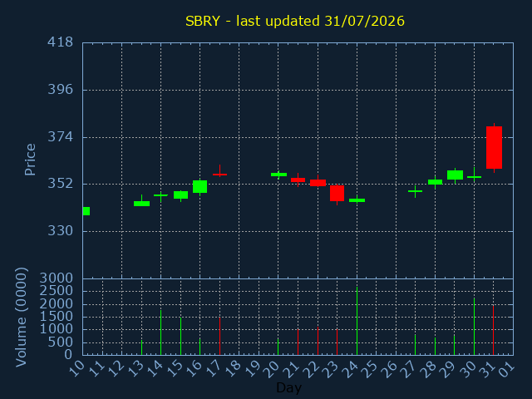This screenshot has height=399, width=532.
Task: Select the tallest green volume bar on day 24
Action: click(357, 321)
